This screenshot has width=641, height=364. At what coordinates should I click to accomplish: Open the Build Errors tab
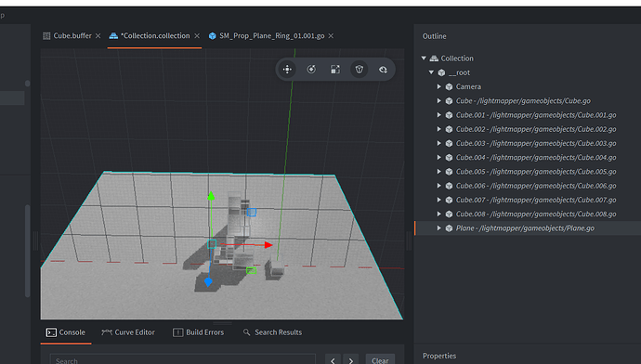[198, 332]
